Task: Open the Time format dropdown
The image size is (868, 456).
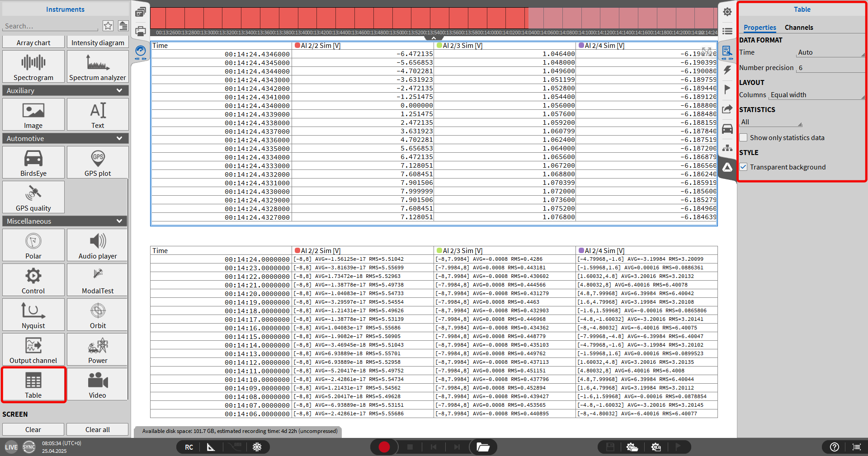Action: click(x=830, y=52)
